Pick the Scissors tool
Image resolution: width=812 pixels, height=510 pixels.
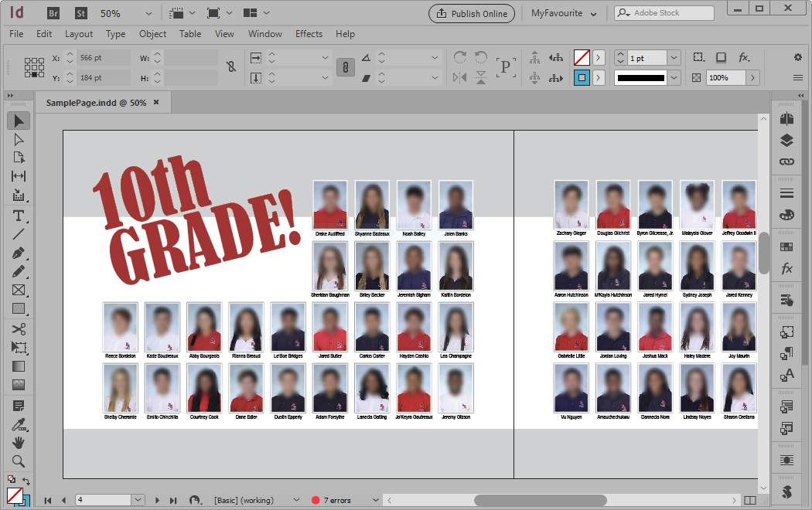[19, 329]
